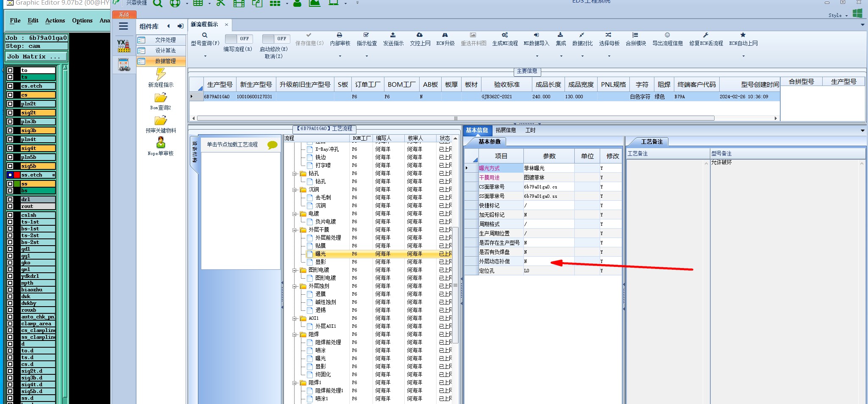Check the box for layer npth
This screenshot has width=868, height=404.
tap(10, 283)
